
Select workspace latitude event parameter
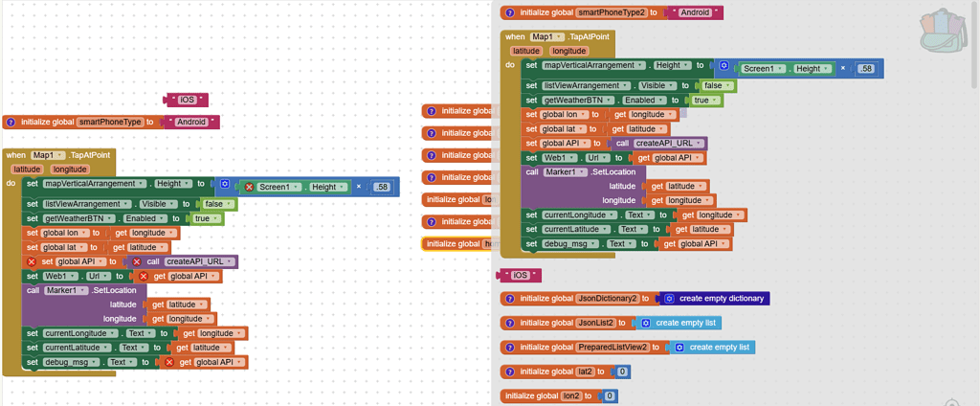26,169
